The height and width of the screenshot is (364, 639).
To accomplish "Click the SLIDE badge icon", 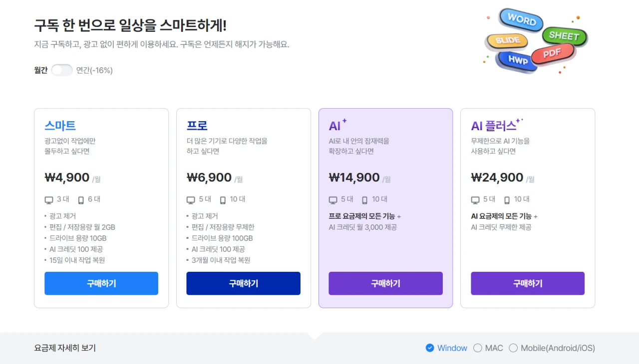I will pos(509,39).
